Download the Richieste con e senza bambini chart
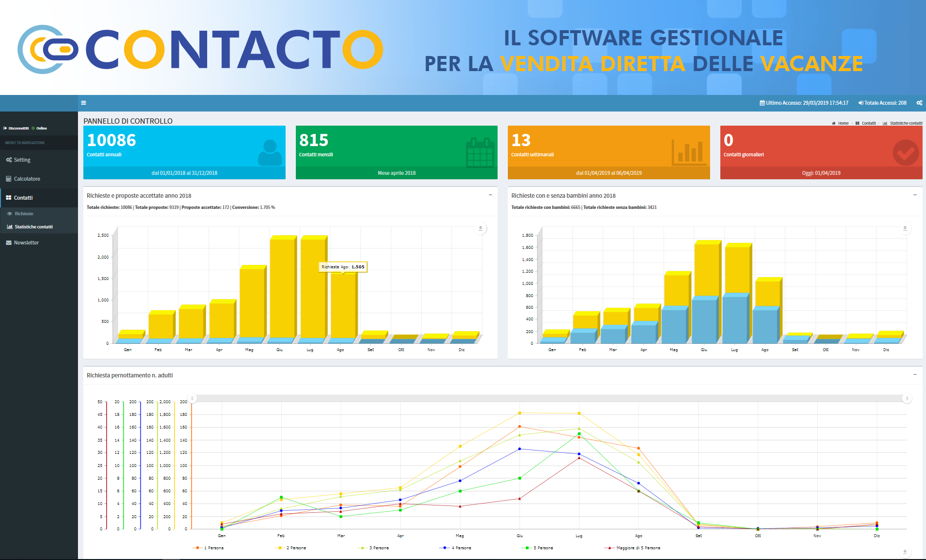Viewport: 926px width, 560px height. tap(905, 228)
